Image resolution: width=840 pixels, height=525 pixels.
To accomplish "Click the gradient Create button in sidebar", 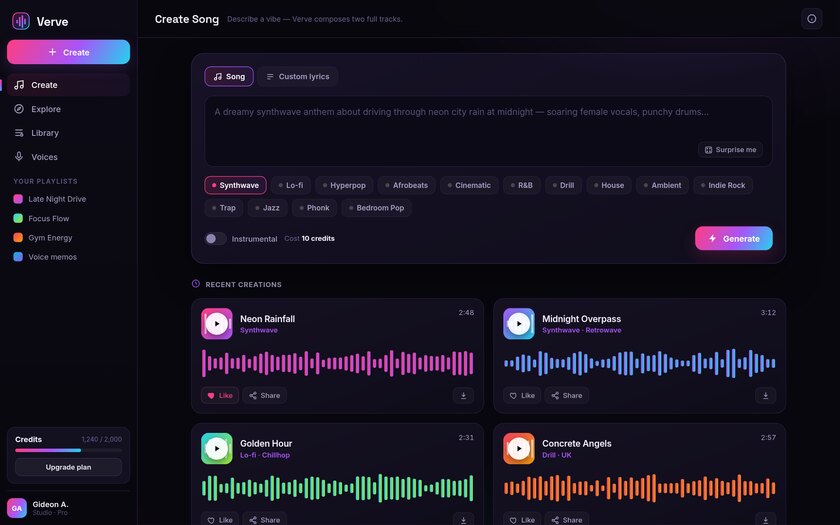I will [x=68, y=52].
